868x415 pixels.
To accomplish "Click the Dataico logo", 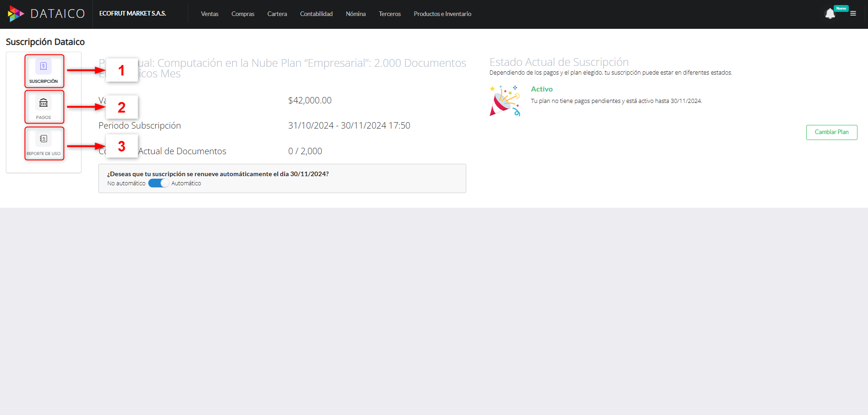I will click(x=46, y=14).
